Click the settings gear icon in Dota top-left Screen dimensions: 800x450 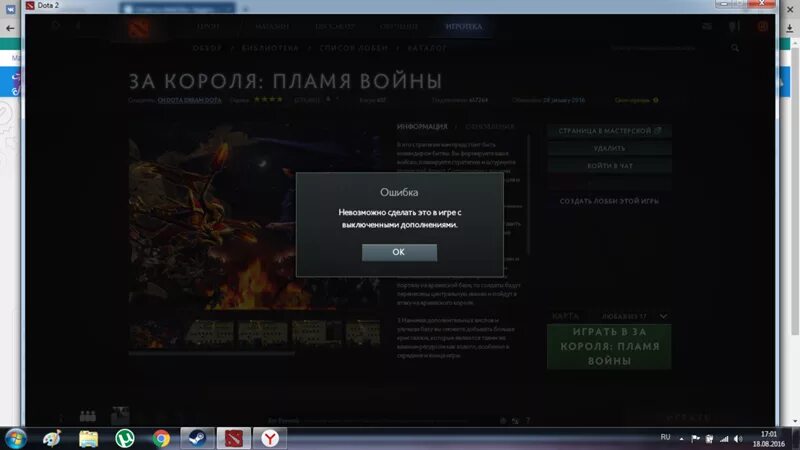click(x=56, y=26)
